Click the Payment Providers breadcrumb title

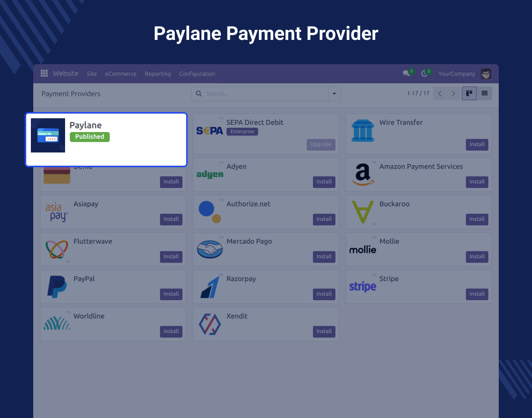tap(71, 94)
